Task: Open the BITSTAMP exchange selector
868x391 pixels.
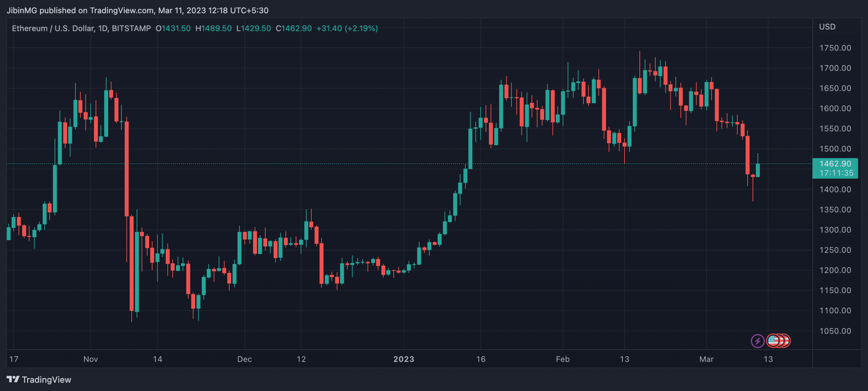Action: [x=132, y=28]
